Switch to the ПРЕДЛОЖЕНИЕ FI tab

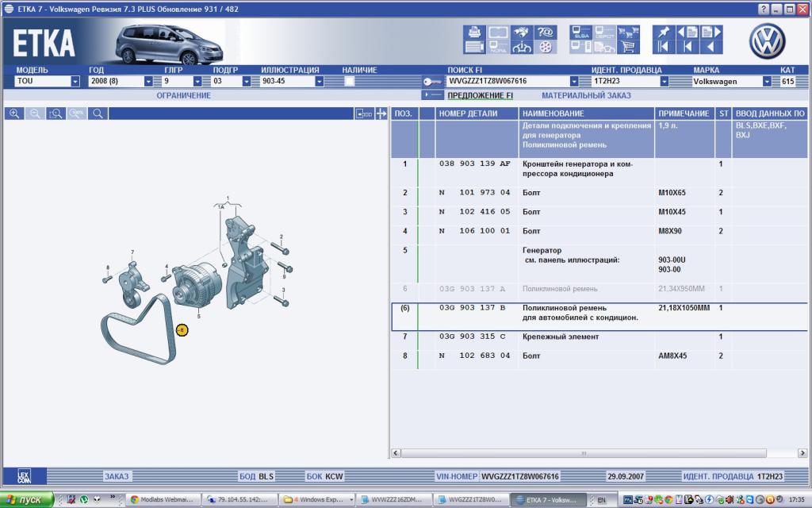pyautogui.click(x=480, y=95)
